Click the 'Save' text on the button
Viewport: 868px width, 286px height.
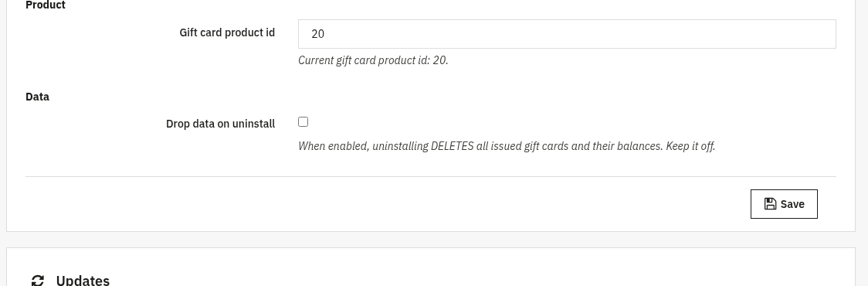point(792,204)
